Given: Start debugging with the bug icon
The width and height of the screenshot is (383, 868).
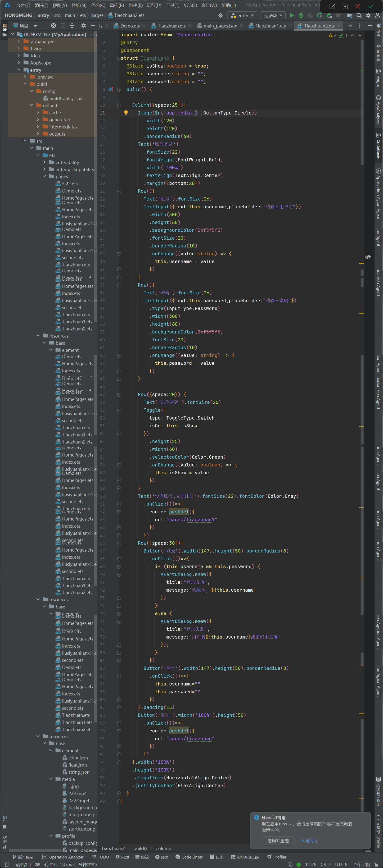Looking at the screenshot, I should pyautogui.click(x=301, y=15).
